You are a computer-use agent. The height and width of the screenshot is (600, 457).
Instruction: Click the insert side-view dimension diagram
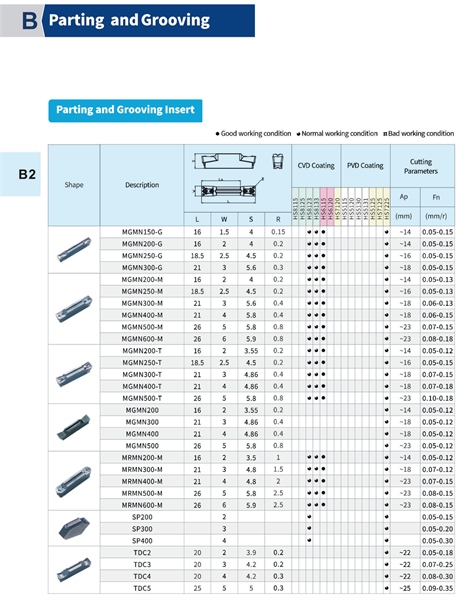(224, 161)
